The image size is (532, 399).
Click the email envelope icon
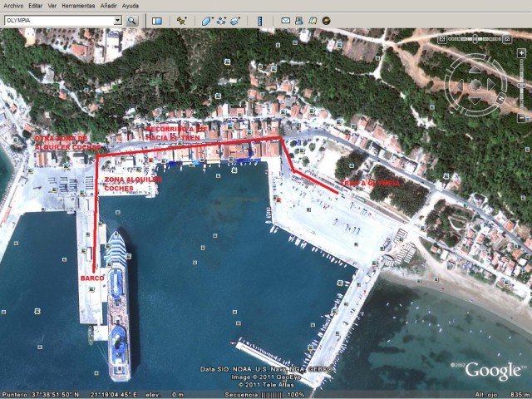pos(286,20)
